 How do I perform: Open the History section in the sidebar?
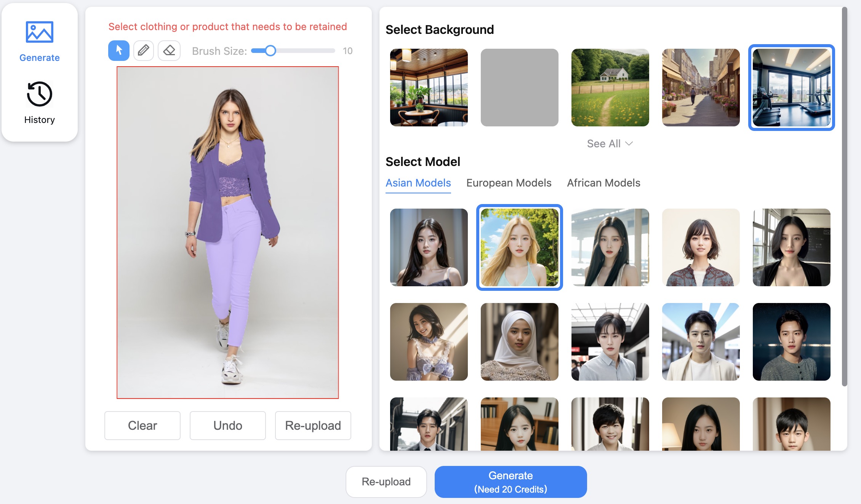40,103
